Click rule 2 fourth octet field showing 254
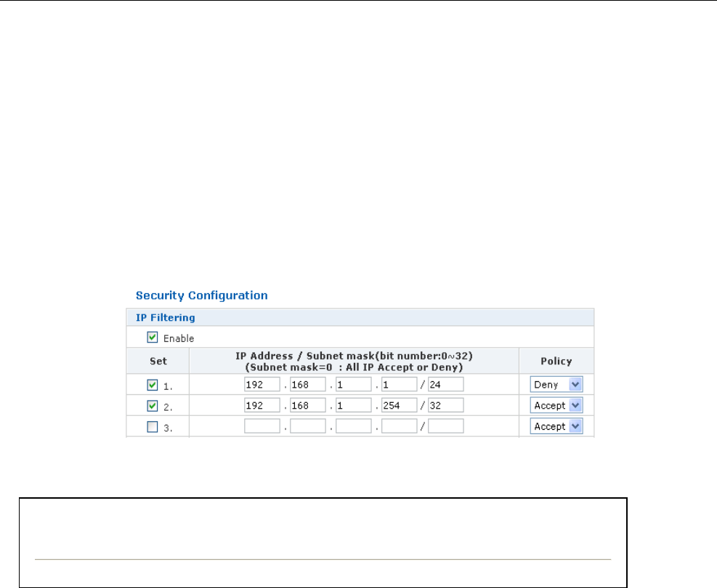Image resolution: width=717 pixels, height=588 pixels. click(x=400, y=405)
